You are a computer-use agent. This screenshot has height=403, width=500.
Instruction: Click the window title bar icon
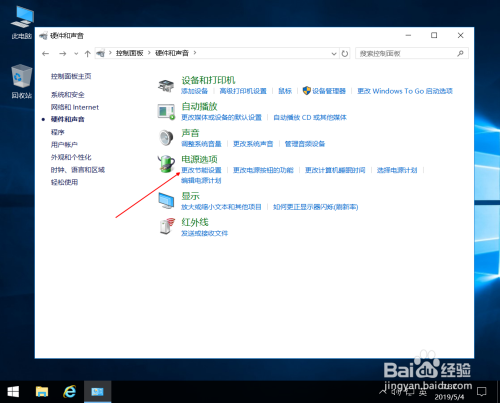[x=43, y=36]
